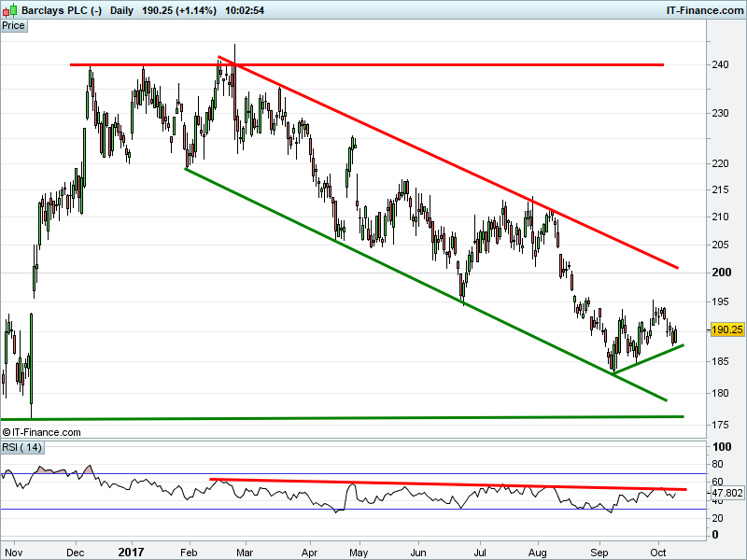Click the RSI ( 14) indicator label
The height and width of the screenshot is (560, 747).
pyautogui.click(x=21, y=447)
